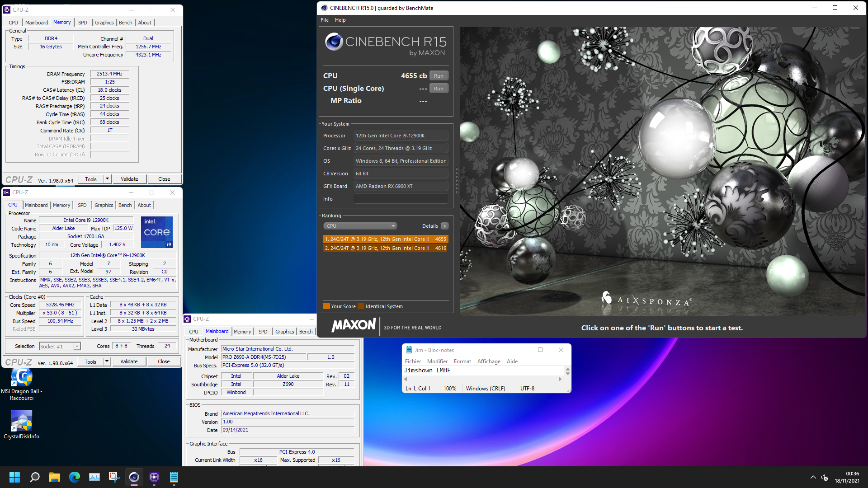Viewport: 868px width, 488px height.
Task: Open the Cinebench taskbar icon
Action: click(134, 477)
